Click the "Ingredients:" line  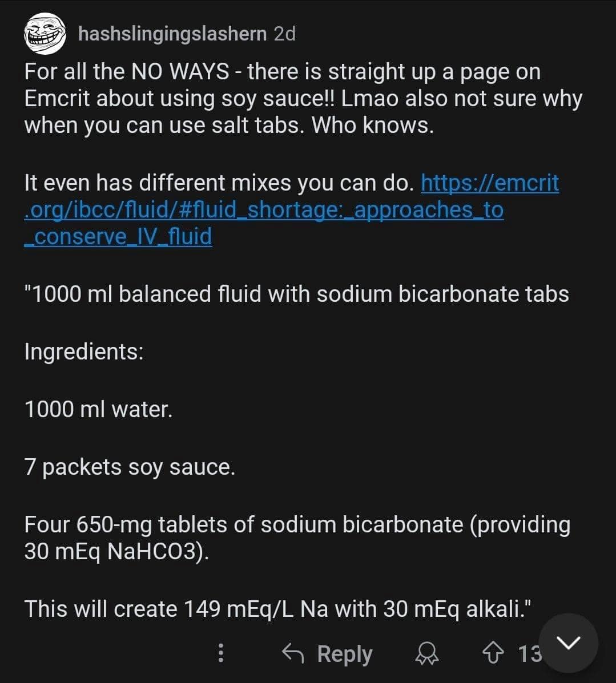click(x=84, y=351)
